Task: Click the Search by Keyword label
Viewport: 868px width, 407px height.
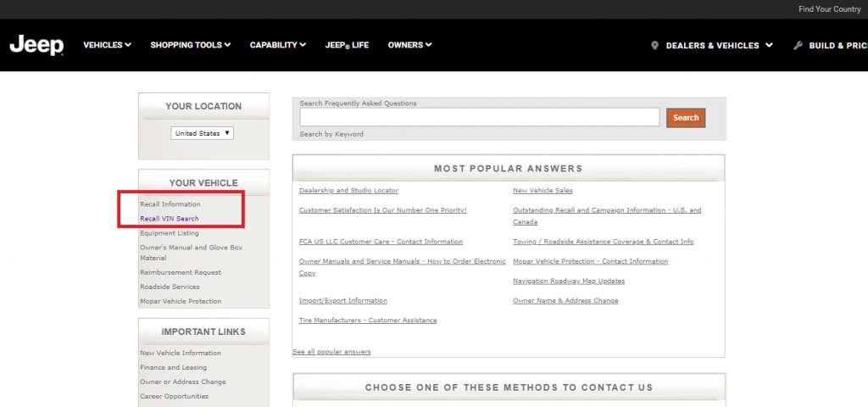Action: point(331,134)
